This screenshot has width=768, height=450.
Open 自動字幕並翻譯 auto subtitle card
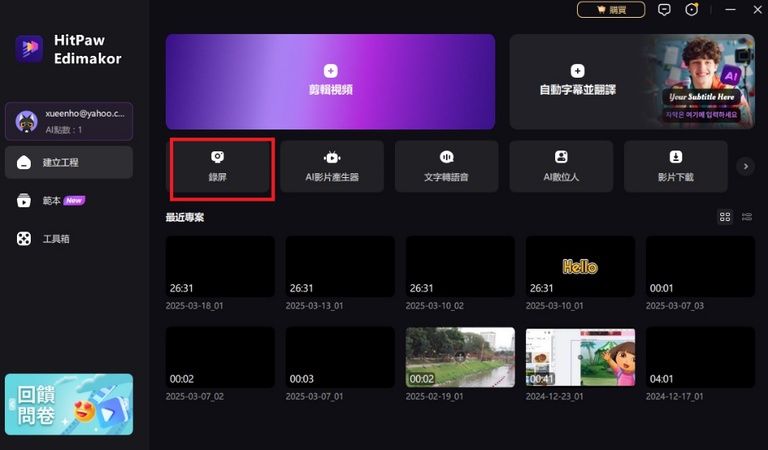pos(632,82)
